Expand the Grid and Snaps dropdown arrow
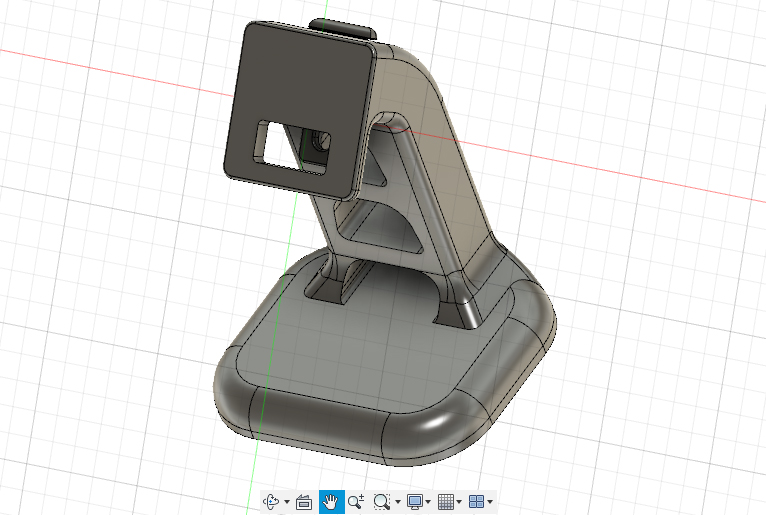This screenshot has height=515, width=766. coord(459,502)
